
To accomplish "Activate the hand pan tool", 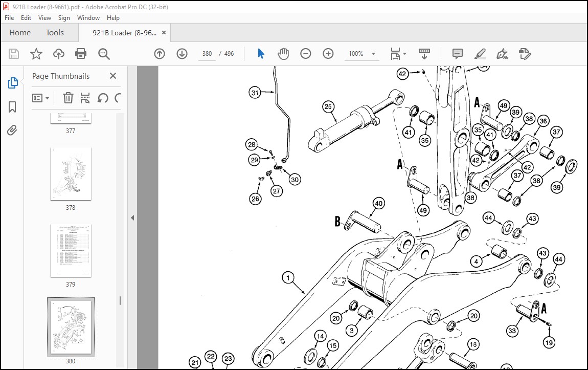I will coord(283,54).
